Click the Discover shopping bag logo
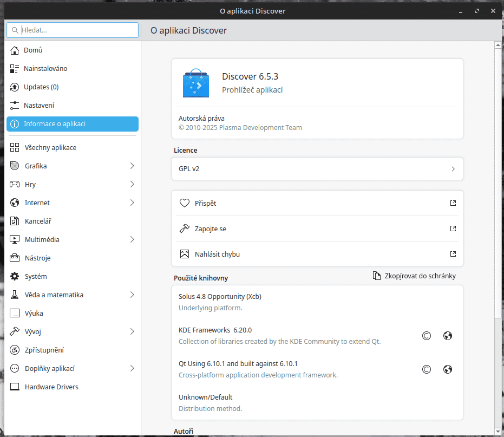504x437 pixels. click(x=196, y=83)
